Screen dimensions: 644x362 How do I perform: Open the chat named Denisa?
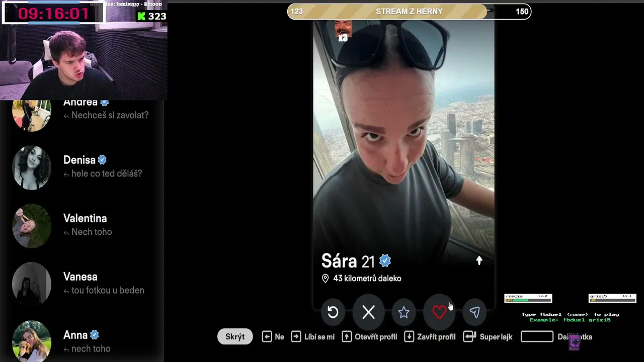82,167
